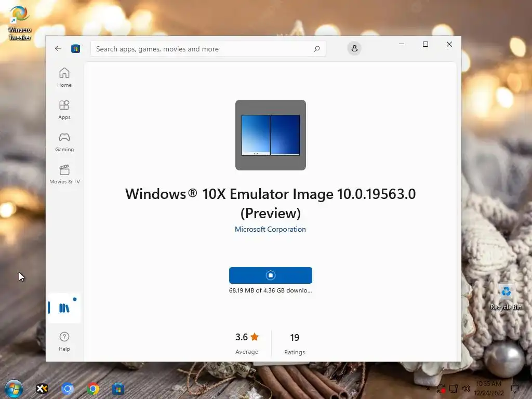Click the black X taskbar icon
The height and width of the screenshot is (399, 532).
click(x=42, y=389)
